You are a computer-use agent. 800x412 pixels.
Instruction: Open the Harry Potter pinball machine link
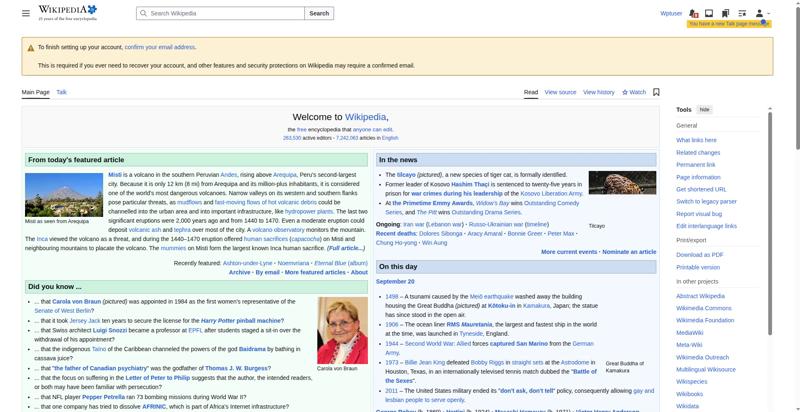click(242, 321)
